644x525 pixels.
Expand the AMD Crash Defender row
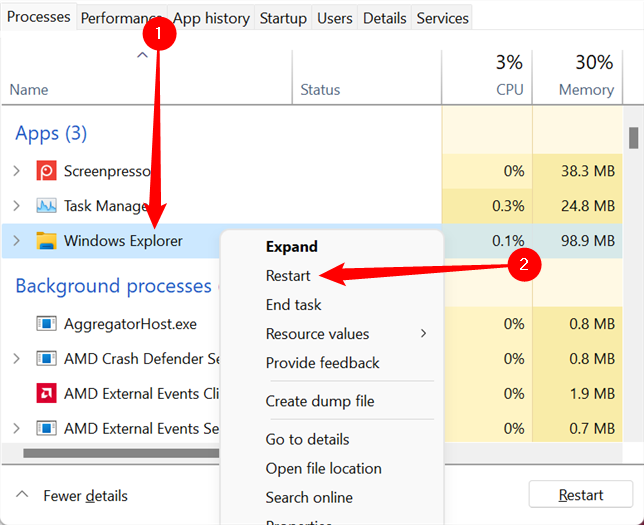tap(16, 359)
